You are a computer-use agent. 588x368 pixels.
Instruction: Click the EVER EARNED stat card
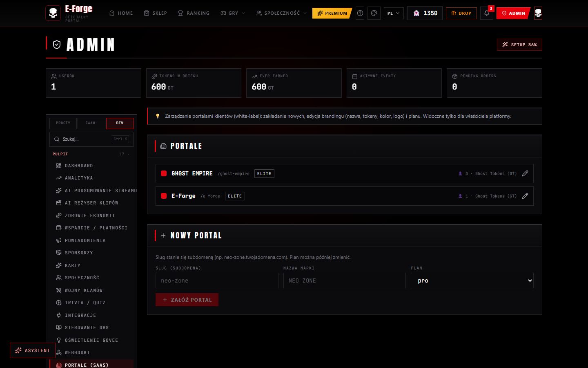click(294, 83)
